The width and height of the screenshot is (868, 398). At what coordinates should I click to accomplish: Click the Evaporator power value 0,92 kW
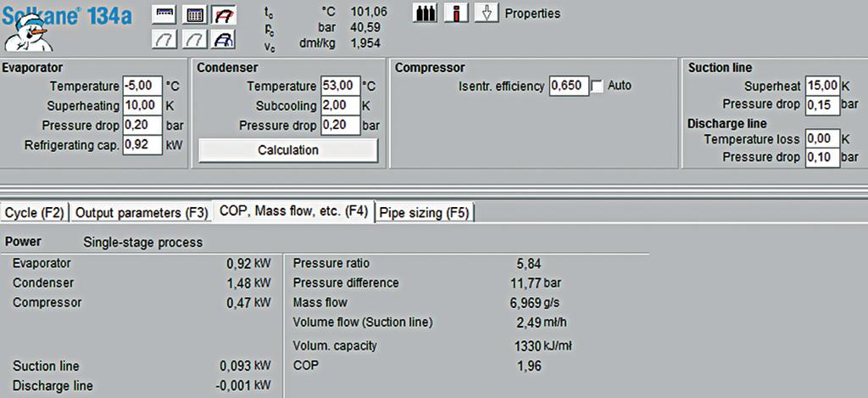[x=248, y=264]
